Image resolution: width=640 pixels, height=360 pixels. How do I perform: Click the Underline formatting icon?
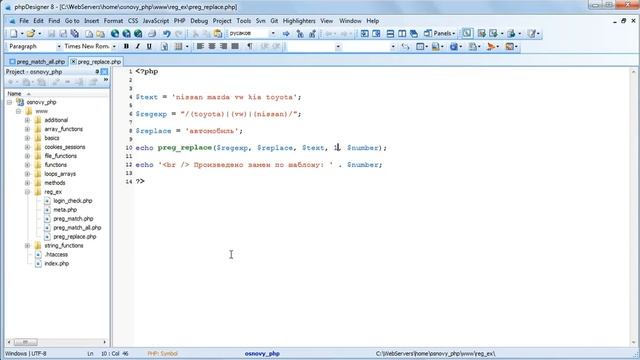(x=149, y=47)
